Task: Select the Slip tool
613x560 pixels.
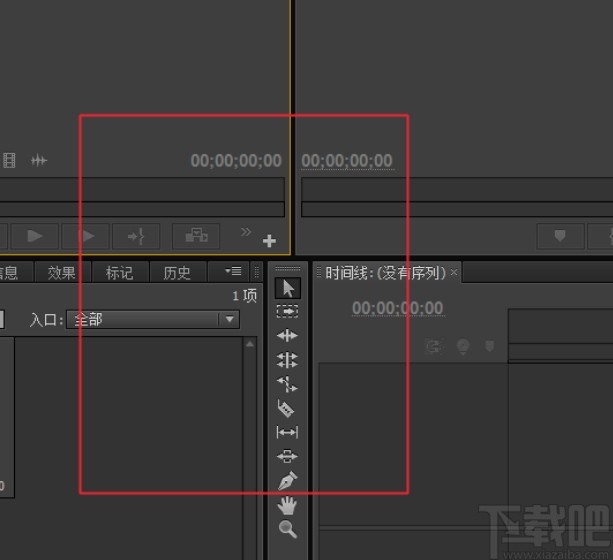Action: pos(287,432)
